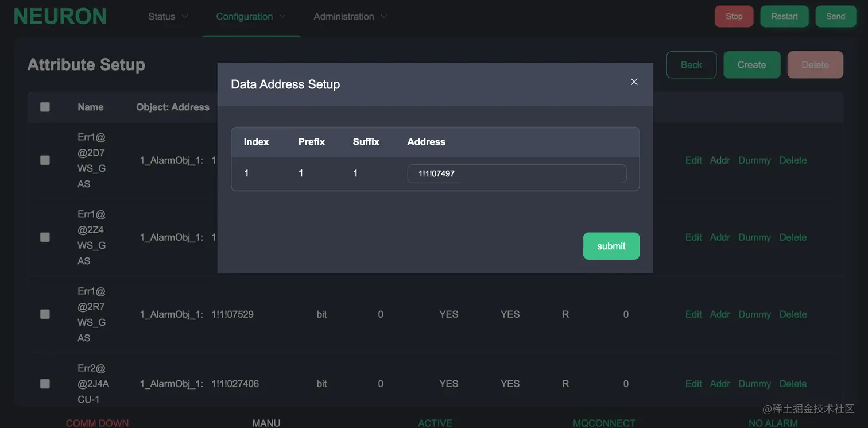Expand the Status dropdown menu
The height and width of the screenshot is (428, 868).
168,17
